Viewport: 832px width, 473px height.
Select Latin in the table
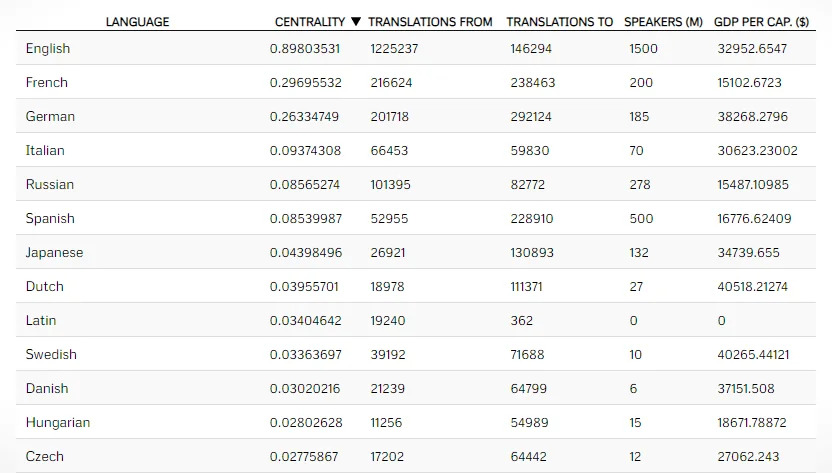41,321
